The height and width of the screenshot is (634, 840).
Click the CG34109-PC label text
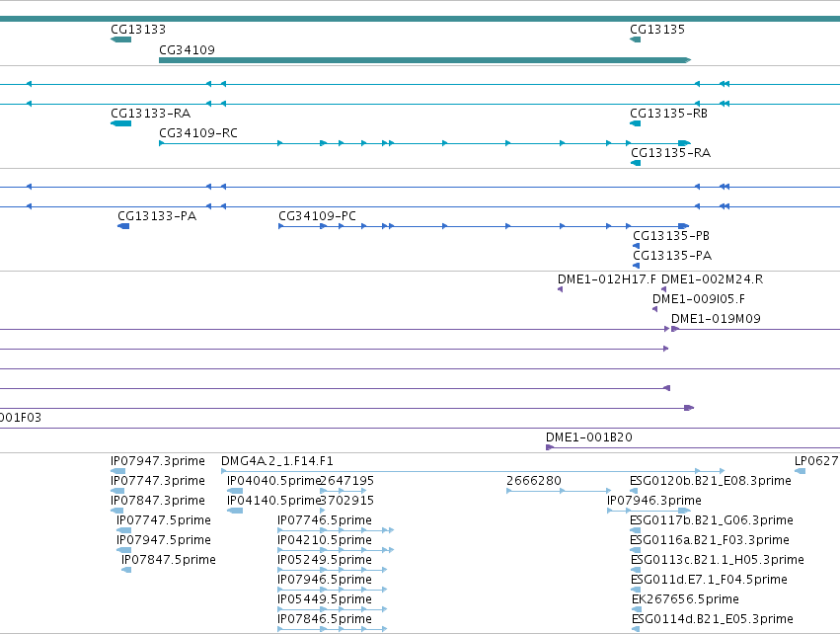tap(317, 216)
